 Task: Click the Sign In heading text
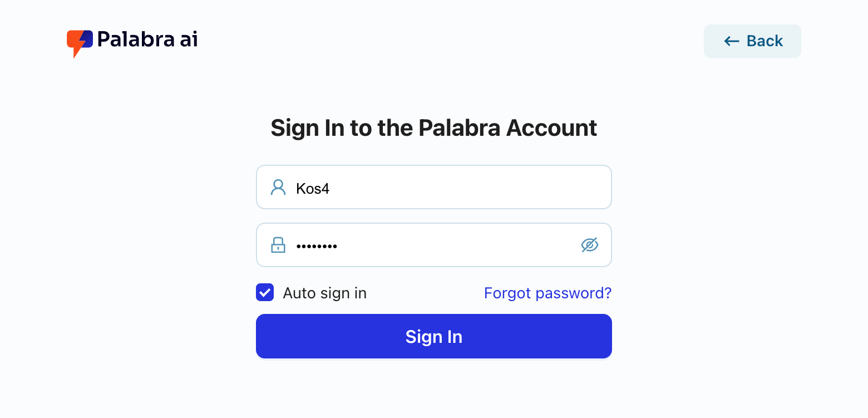[x=434, y=127]
